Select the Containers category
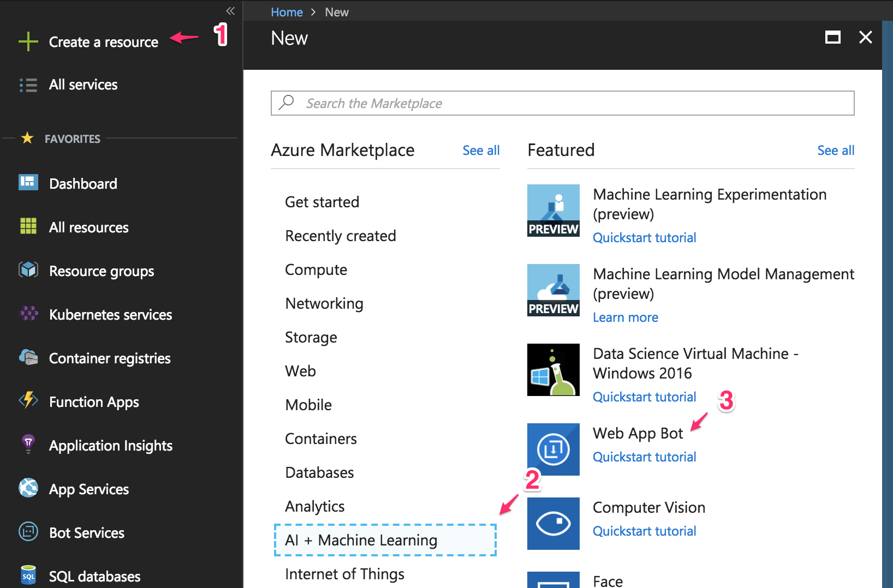Viewport: 893px width, 588px height. pyautogui.click(x=321, y=439)
